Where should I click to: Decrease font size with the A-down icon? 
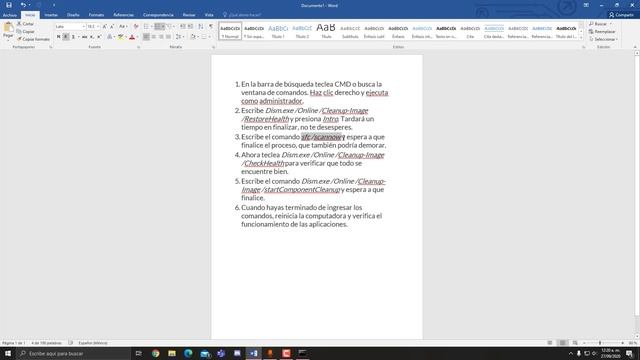[112, 27]
